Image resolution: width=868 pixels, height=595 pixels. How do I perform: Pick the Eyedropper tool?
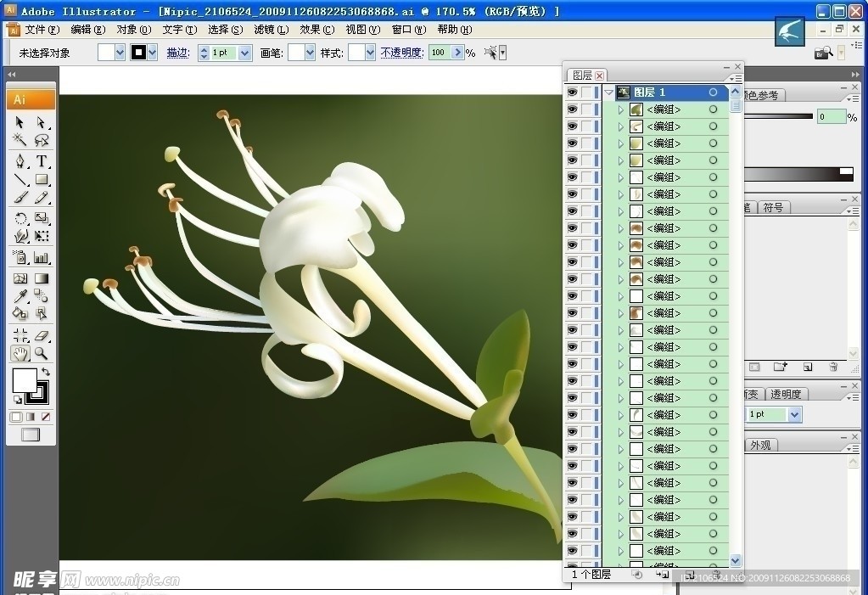[20, 296]
